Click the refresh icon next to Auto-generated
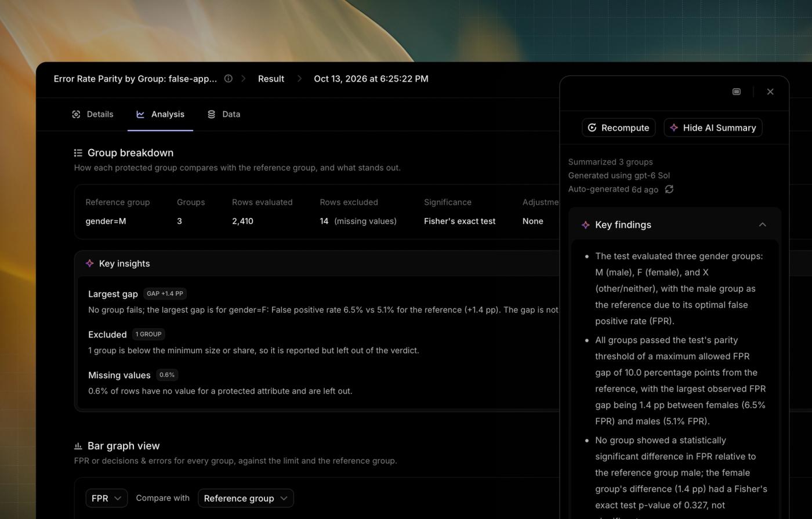 [x=669, y=189]
